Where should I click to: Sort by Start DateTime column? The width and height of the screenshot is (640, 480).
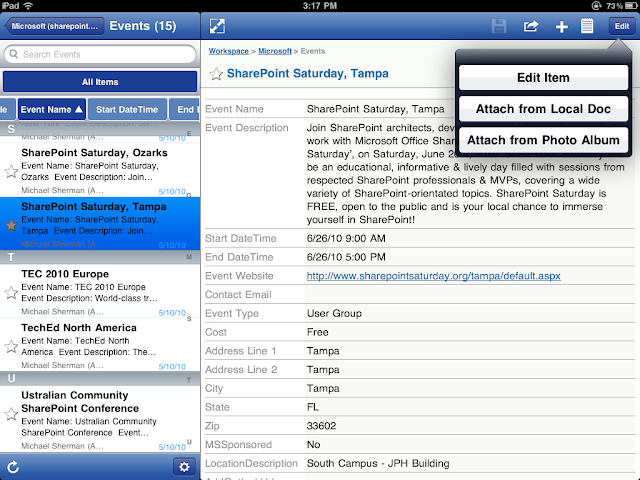click(127, 109)
